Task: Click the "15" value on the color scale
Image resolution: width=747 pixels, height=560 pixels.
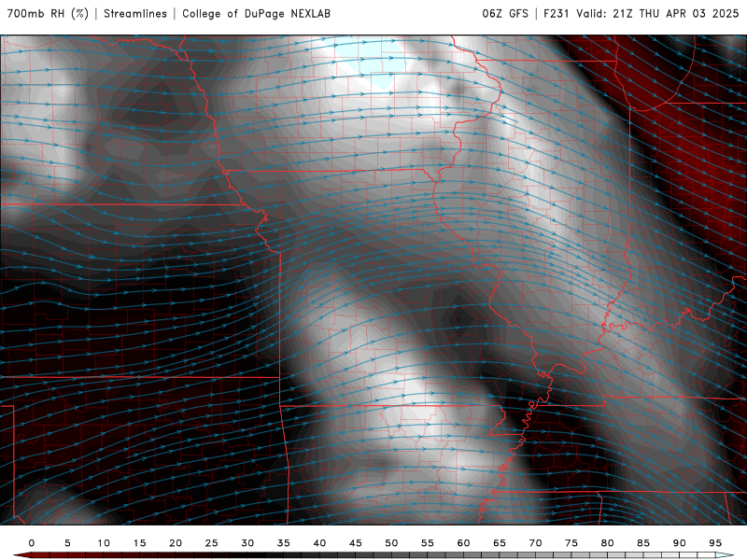Action: (x=139, y=543)
